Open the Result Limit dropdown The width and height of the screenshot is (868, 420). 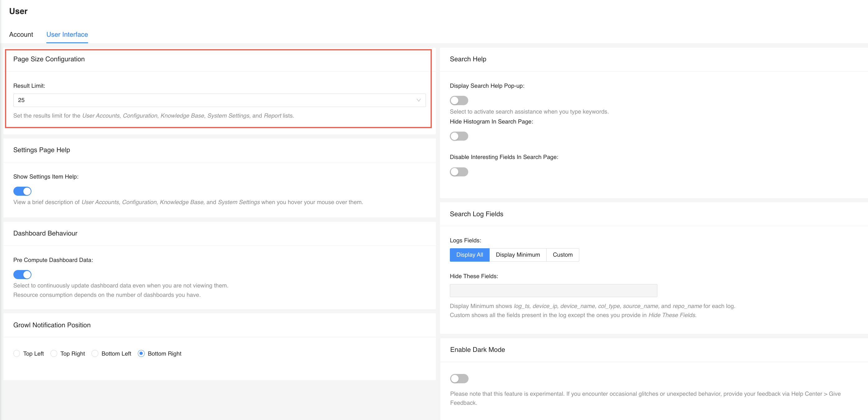click(x=219, y=100)
